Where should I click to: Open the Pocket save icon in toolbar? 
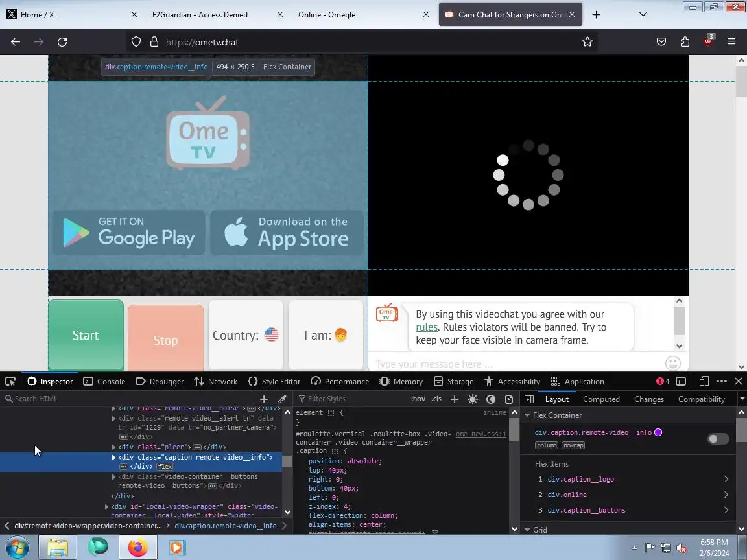(661, 42)
